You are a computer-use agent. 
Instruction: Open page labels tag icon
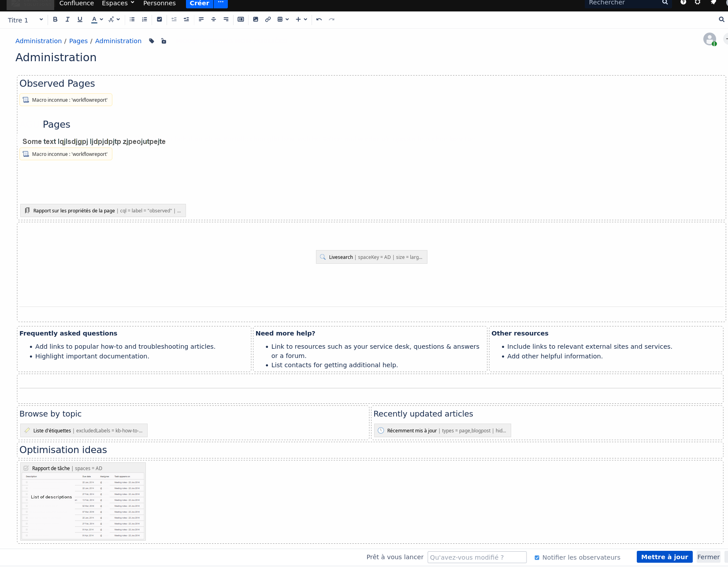point(152,41)
